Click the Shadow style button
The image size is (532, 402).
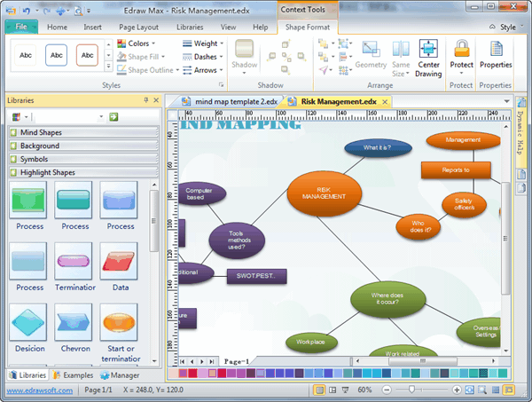[x=244, y=56]
